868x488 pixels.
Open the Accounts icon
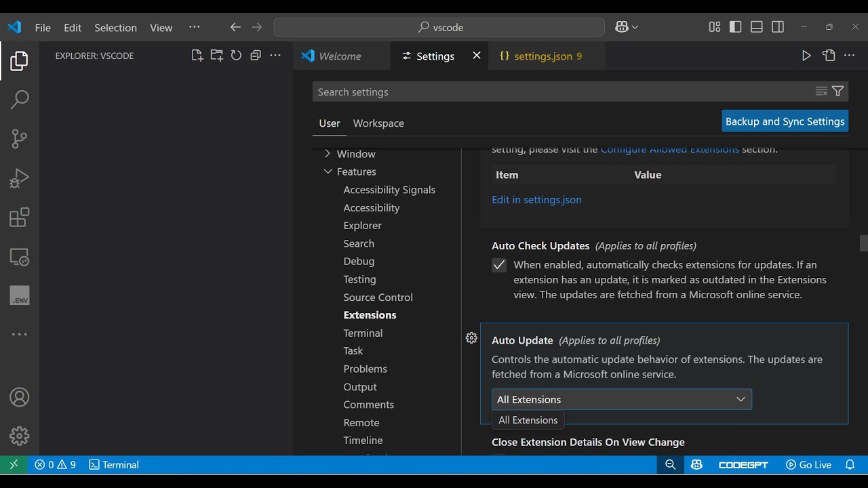click(x=19, y=397)
